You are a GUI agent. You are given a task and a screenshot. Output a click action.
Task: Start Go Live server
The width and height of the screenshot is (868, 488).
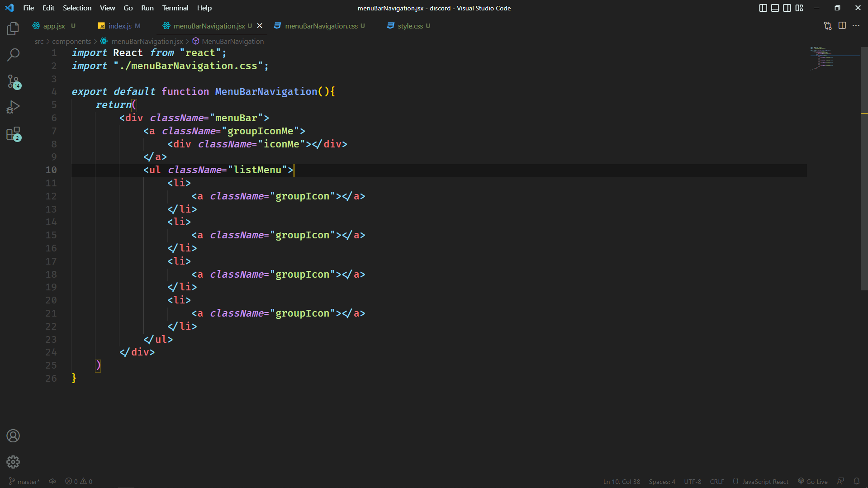pos(813,481)
